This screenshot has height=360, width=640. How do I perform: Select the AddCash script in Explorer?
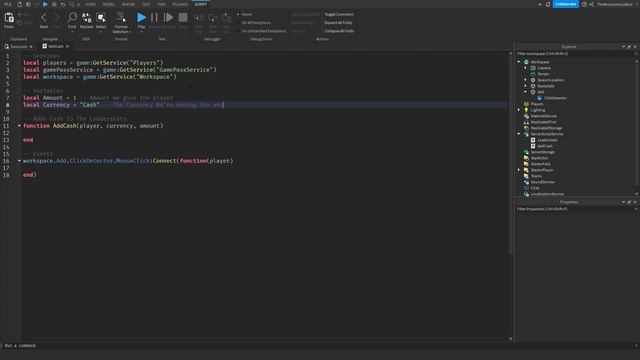tap(544, 146)
